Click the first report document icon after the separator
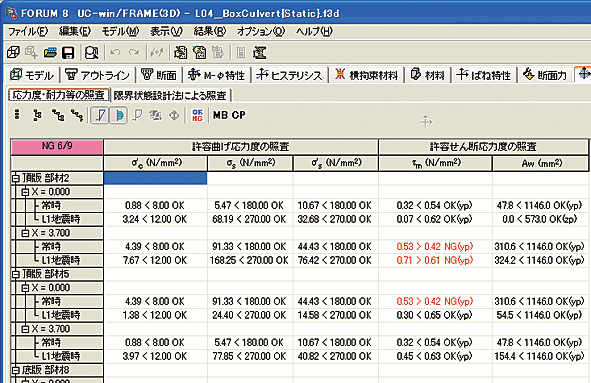 [x=180, y=52]
